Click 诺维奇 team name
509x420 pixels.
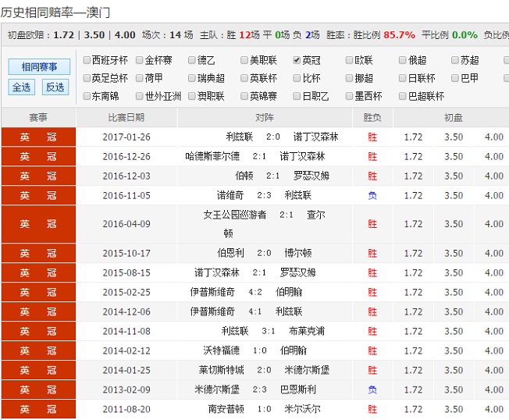(x=230, y=195)
